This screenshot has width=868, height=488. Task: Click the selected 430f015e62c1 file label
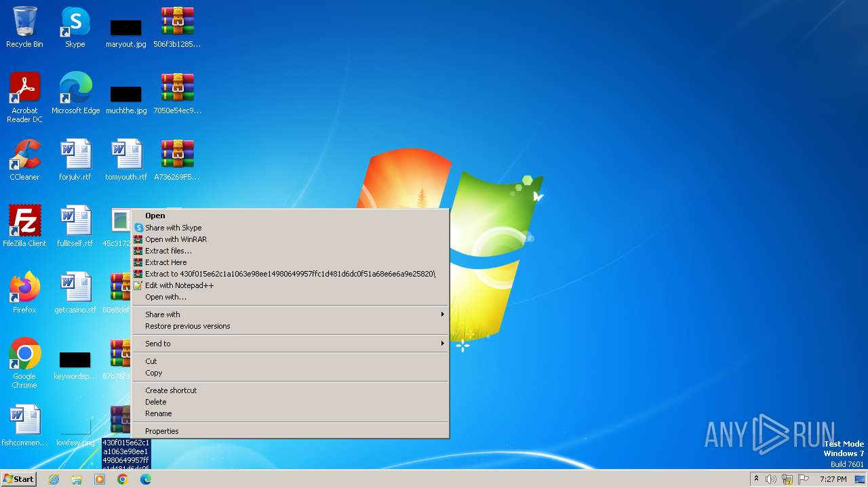tap(126, 453)
